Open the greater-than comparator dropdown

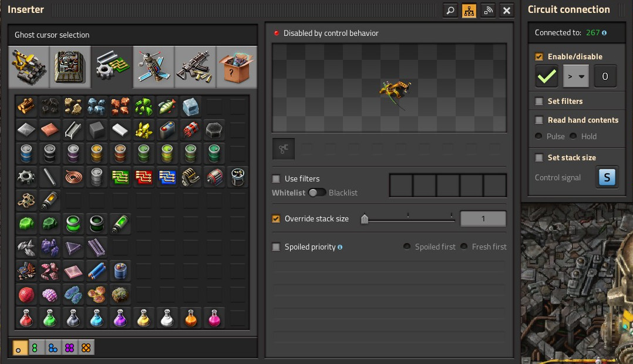576,76
